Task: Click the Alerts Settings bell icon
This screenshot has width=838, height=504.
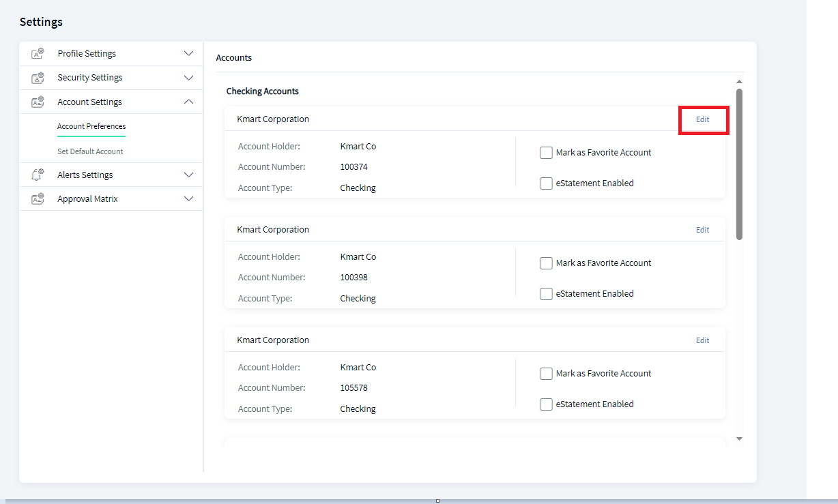Action: pyautogui.click(x=38, y=175)
